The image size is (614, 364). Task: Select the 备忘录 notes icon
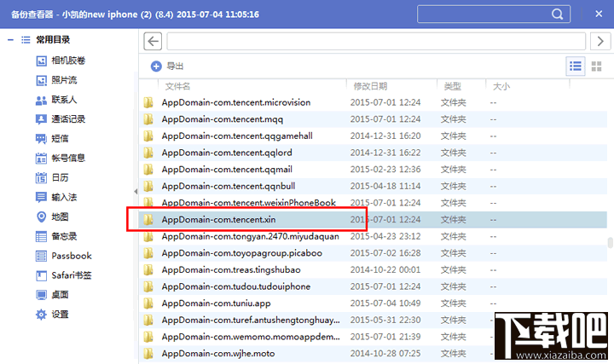[x=41, y=236]
